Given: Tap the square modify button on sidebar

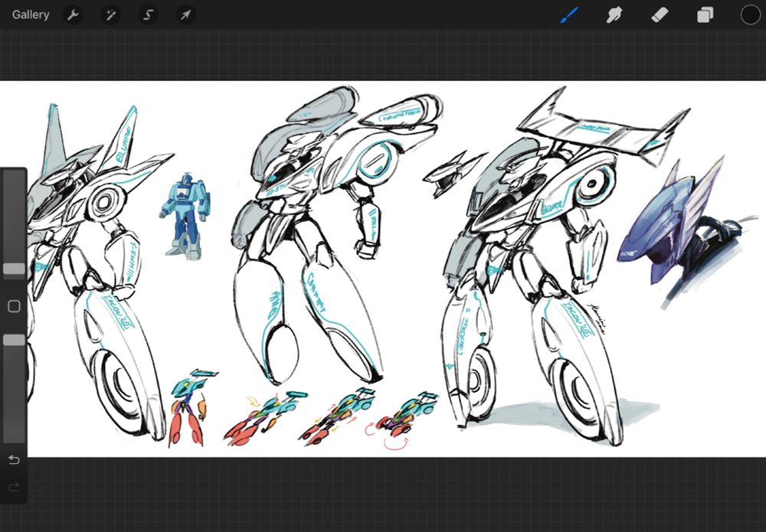Looking at the screenshot, I should coord(14,306).
